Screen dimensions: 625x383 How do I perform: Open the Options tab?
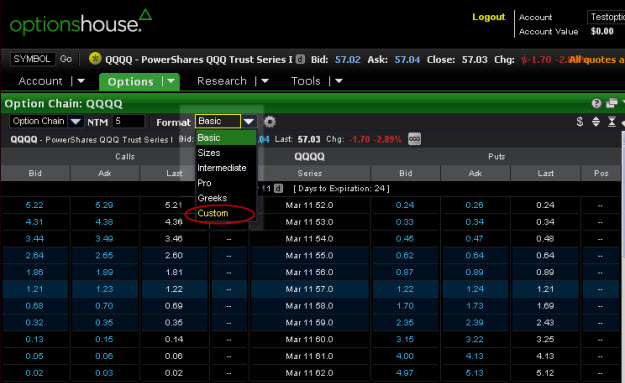(x=130, y=82)
